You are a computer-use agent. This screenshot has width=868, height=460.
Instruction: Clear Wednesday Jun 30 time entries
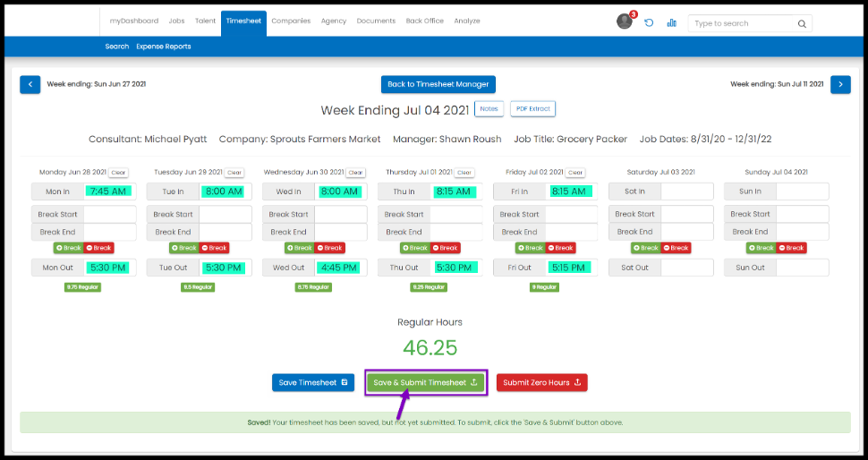[x=355, y=173]
